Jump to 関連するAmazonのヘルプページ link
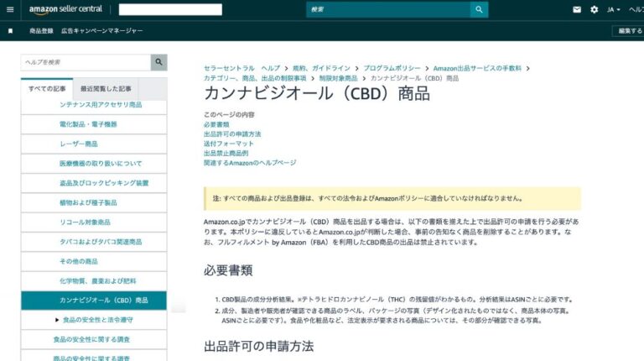The height and width of the screenshot is (361, 644). click(x=250, y=163)
